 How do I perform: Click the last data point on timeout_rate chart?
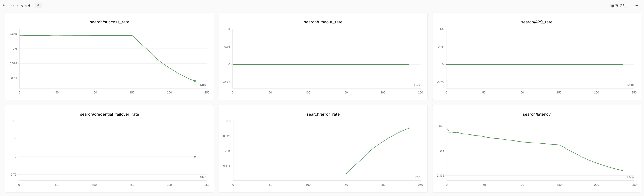coord(408,65)
